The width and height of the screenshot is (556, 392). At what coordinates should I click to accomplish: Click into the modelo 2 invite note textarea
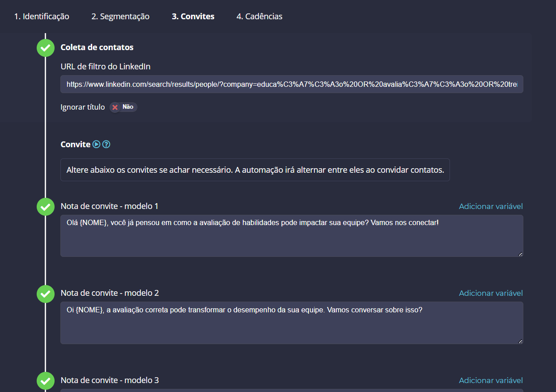click(292, 323)
